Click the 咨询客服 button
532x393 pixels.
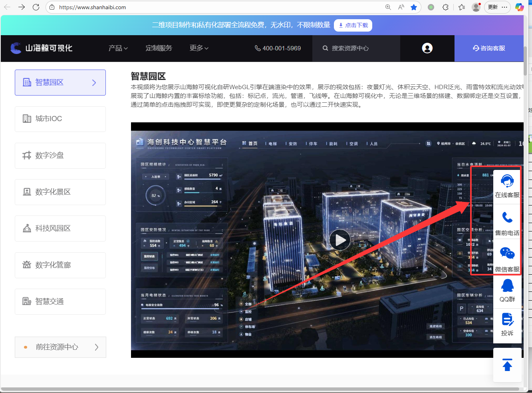(489, 48)
